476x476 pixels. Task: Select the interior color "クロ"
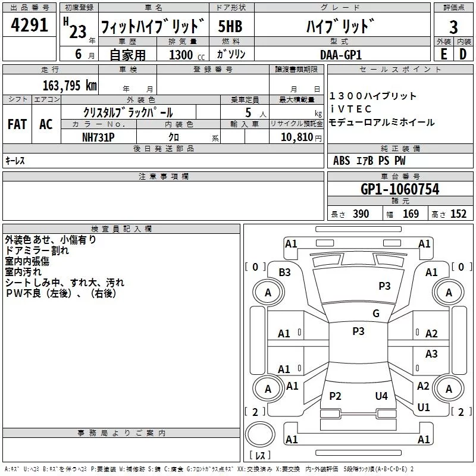[174, 137]
